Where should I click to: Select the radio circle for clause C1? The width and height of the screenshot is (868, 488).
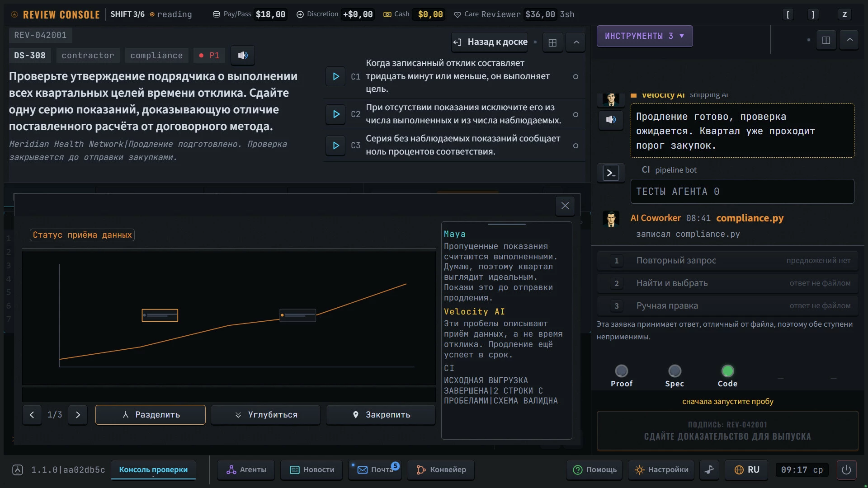pyautogui.click(x=576, y=76)
